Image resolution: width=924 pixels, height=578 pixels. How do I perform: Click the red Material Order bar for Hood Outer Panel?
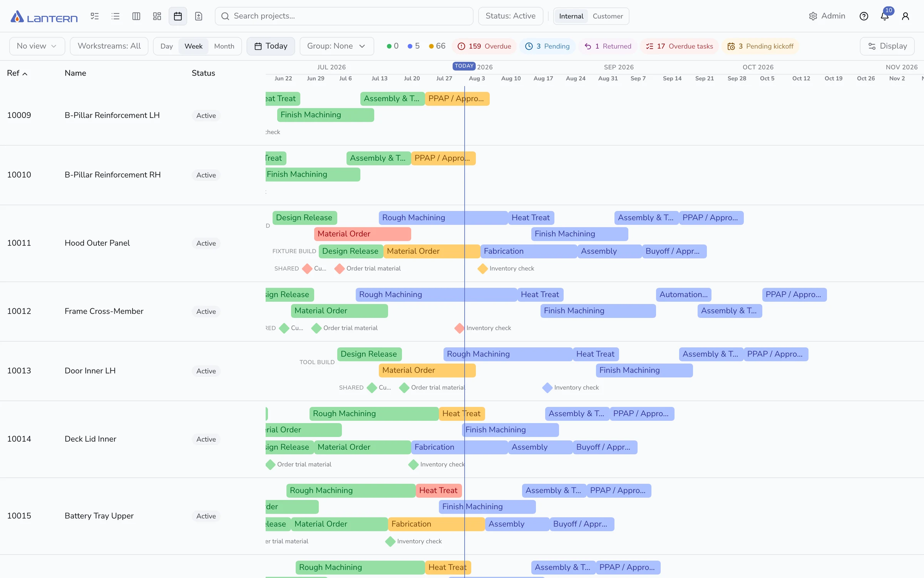pos(362,234)
